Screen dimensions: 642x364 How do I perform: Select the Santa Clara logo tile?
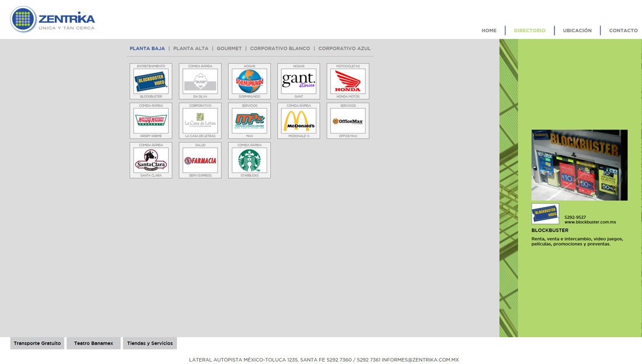151,160
